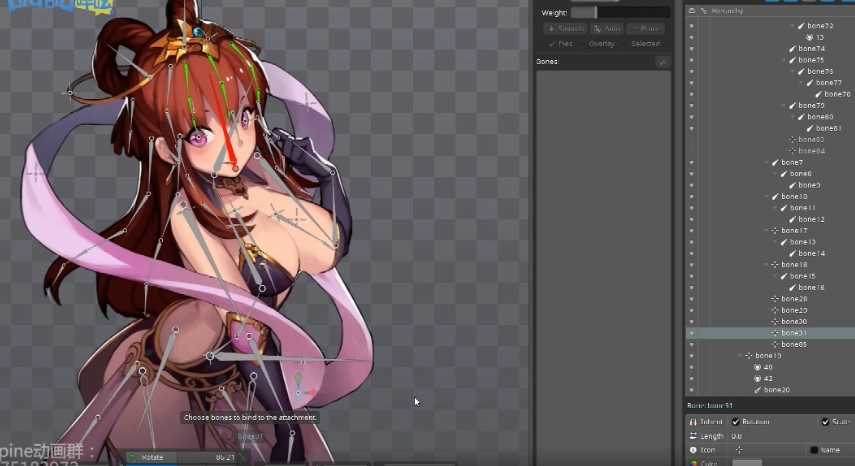Click the link icon in Hierarchy header

coord(704,11)
